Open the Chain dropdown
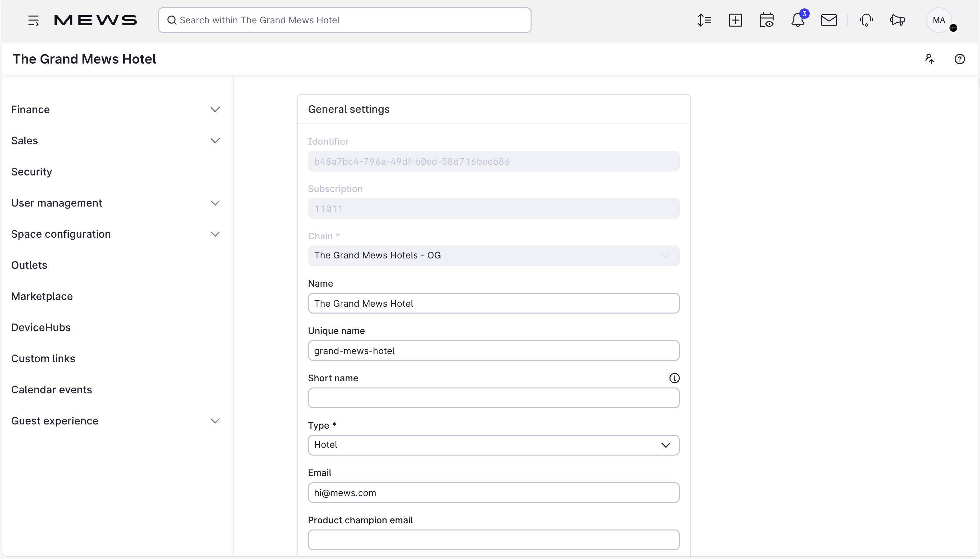 click(494, 256)
